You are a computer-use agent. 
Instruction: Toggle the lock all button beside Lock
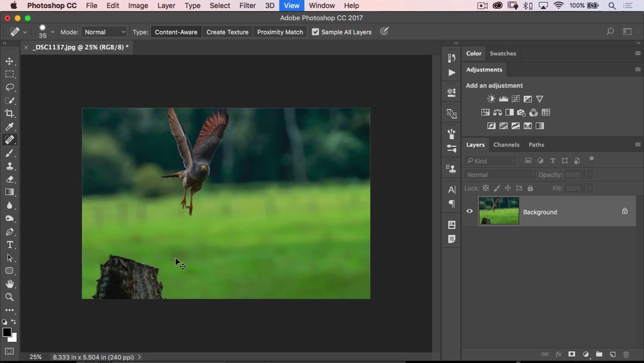530,188
